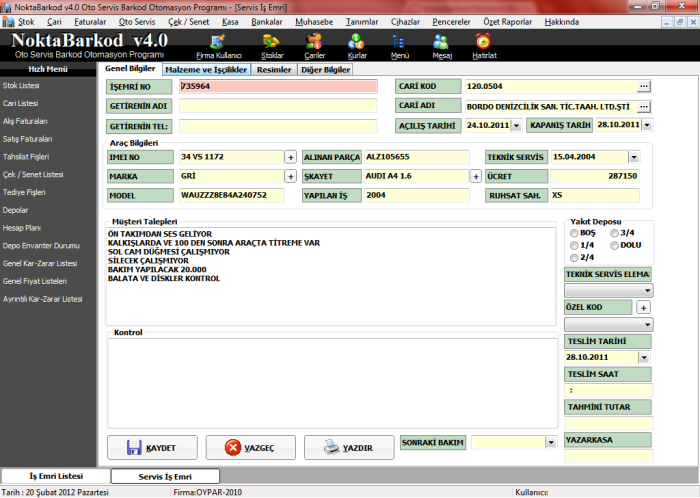The height and width of the screenshot is (498, 700).
Task: Open the Oto Servis menu
Action: coord(137,22)
